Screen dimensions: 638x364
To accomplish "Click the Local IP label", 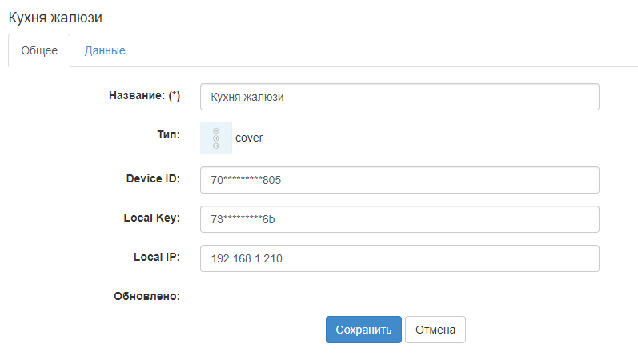I will coord(156,257).
